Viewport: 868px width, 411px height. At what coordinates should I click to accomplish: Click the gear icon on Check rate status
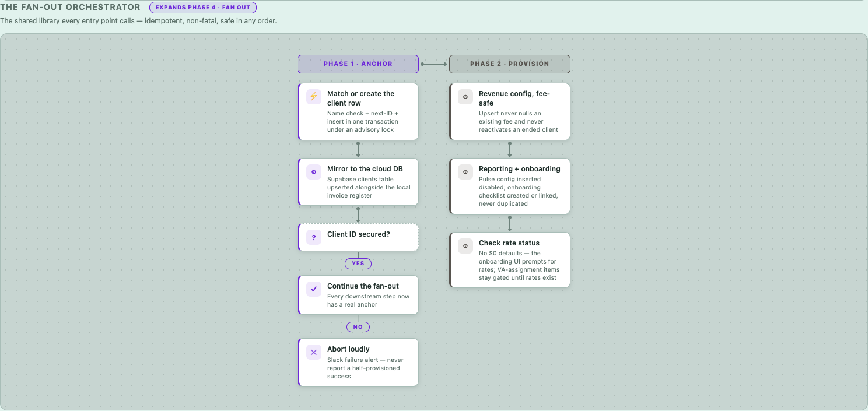tap(466, 246)
